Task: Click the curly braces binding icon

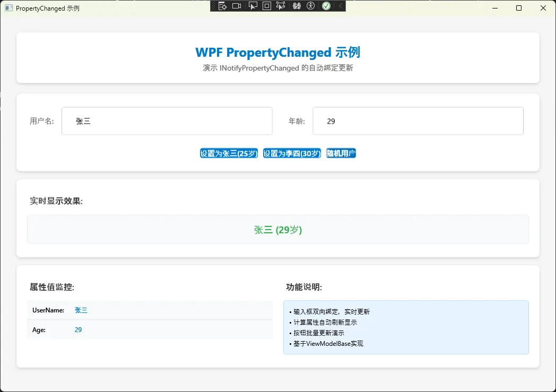Action: [x=297, y=6]
